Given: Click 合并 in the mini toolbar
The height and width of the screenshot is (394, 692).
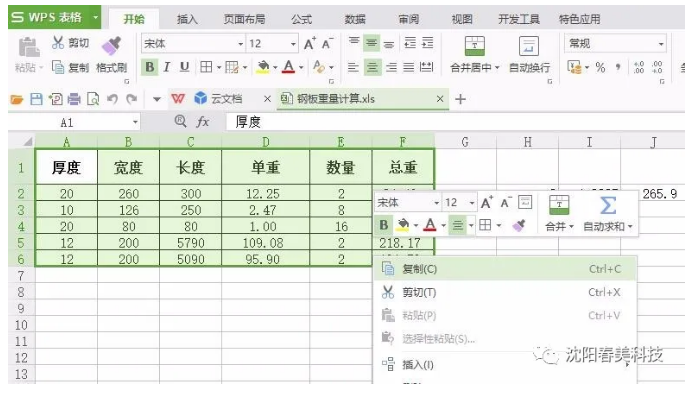Looking at the screenshot, I should (559, 214).
